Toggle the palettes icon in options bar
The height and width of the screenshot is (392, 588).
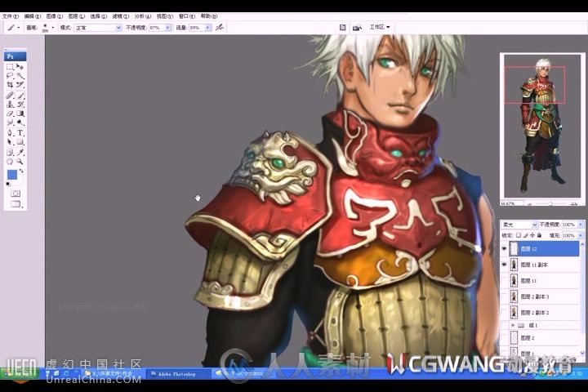point(342,28)
